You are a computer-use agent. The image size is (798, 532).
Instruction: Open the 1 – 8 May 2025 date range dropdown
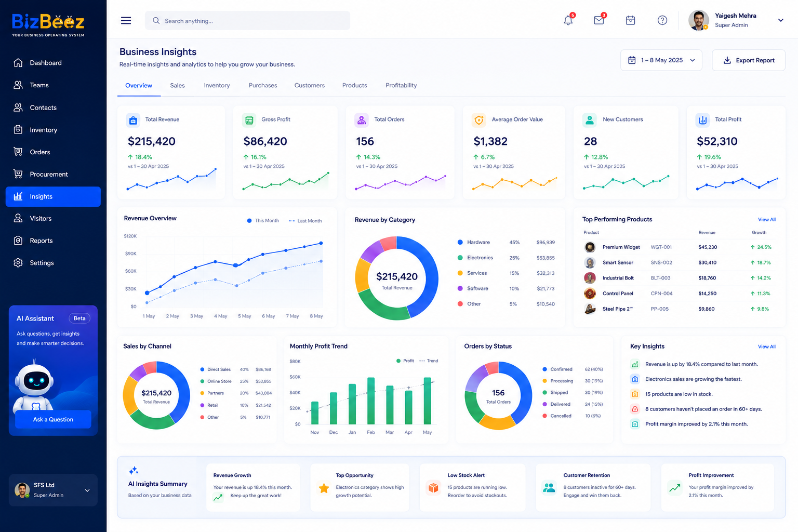pyautogui.click(x=661, y=60)
